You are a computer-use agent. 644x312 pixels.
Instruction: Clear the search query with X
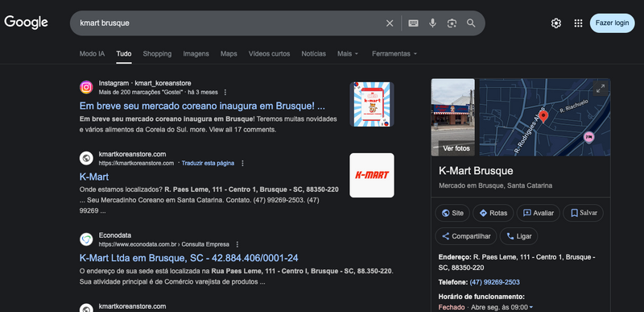[x=390, y=23]
